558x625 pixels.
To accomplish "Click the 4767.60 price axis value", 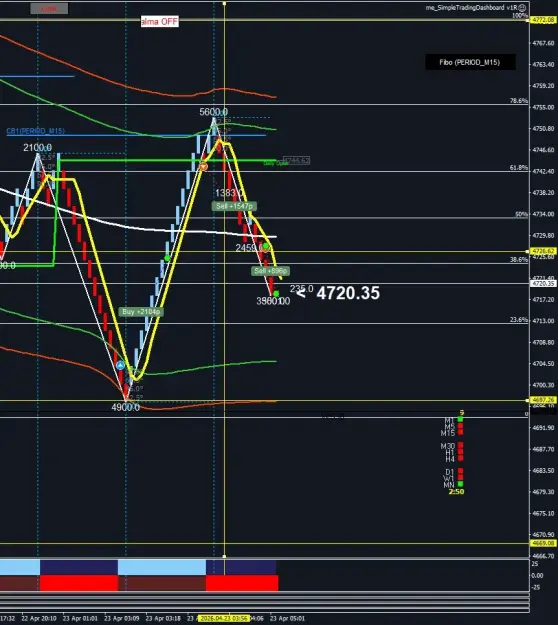I will [543, 43].
